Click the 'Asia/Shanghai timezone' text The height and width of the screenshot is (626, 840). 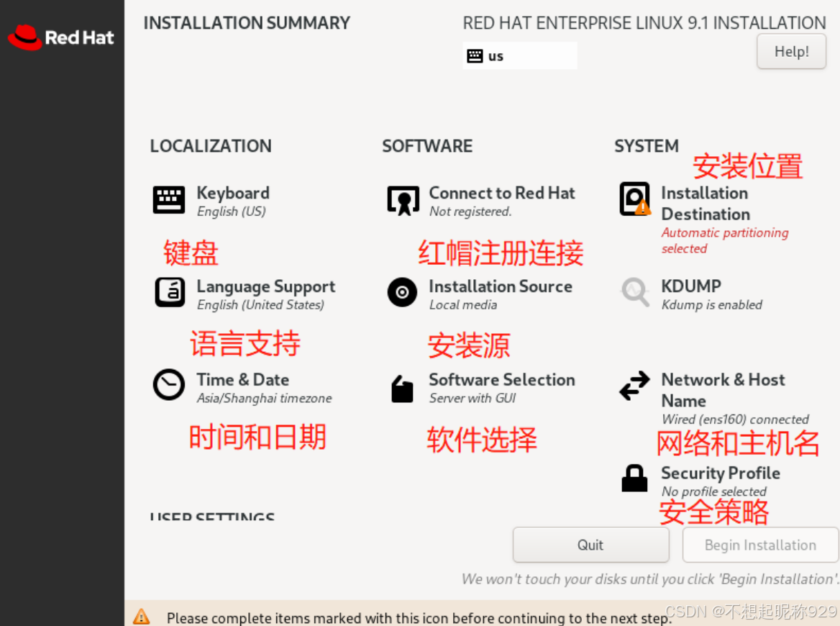point(264,398)
